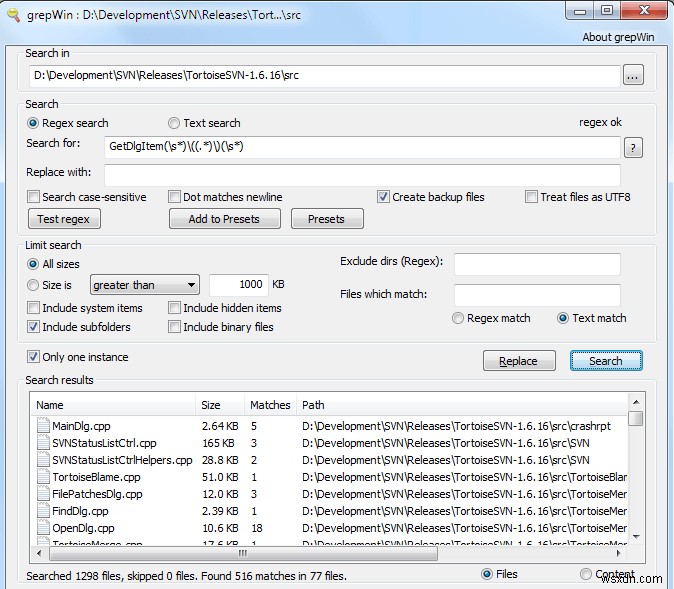This screenshot has width=674, height=589.
Task: Uncheck Include subfolders
Action: point(33,327)
